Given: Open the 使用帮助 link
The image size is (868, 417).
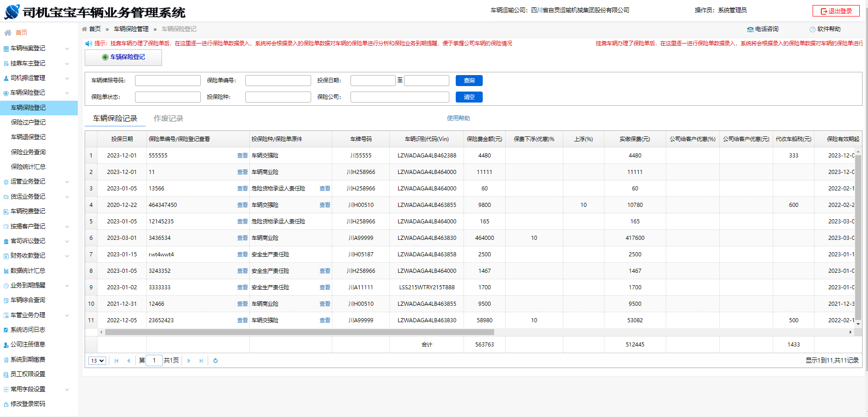Looking at the screenshot, I should pyautogui.click(x=458, y=118).
